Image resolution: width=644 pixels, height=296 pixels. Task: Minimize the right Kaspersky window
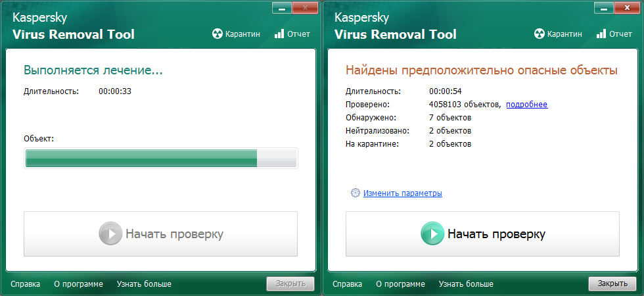pyautogui.click(x=603, y=7)
